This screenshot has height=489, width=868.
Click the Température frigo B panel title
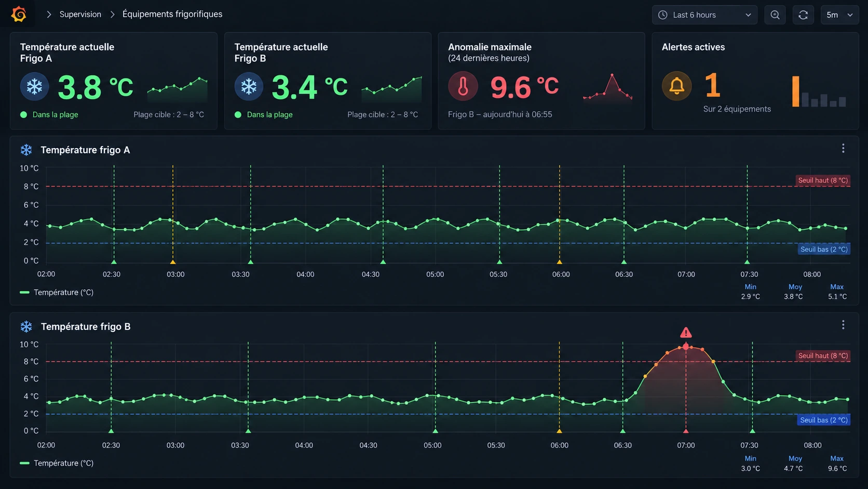click(x=86, y=326)
